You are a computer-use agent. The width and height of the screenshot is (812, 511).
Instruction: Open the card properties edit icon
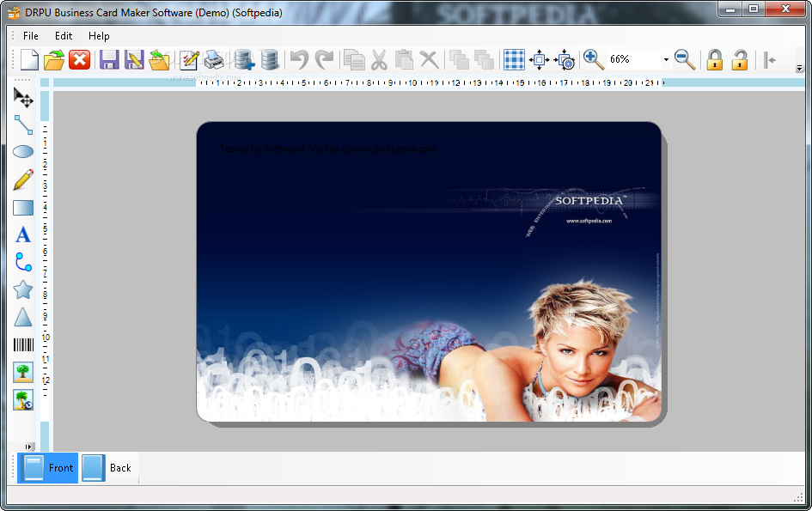[x=189, y=59]
